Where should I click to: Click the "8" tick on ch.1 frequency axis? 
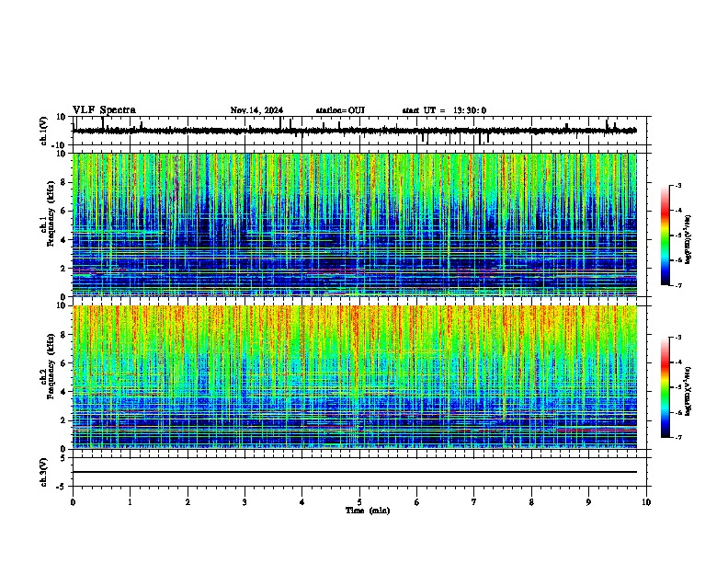click(64, 182)
